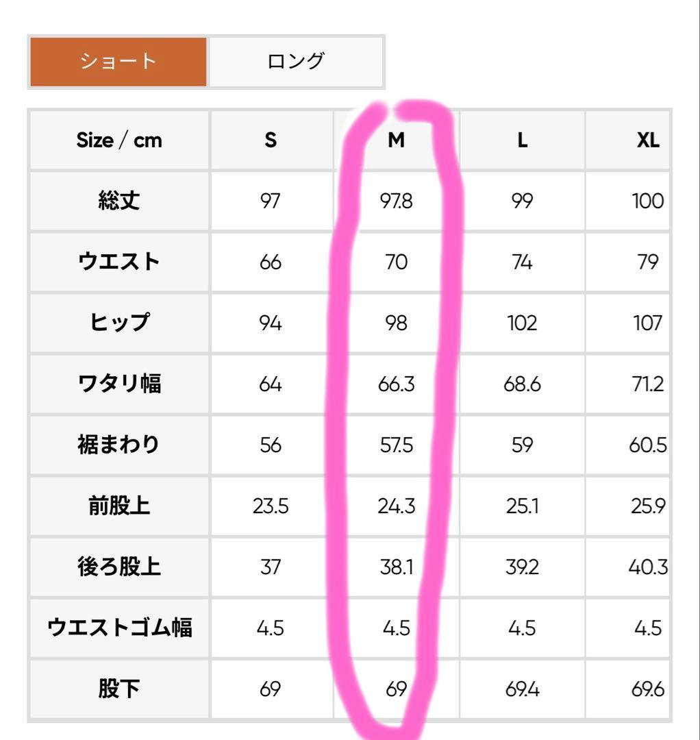700x740 pixels.
Task: Click the highlighted M column header
Action: tap(396, 140)
